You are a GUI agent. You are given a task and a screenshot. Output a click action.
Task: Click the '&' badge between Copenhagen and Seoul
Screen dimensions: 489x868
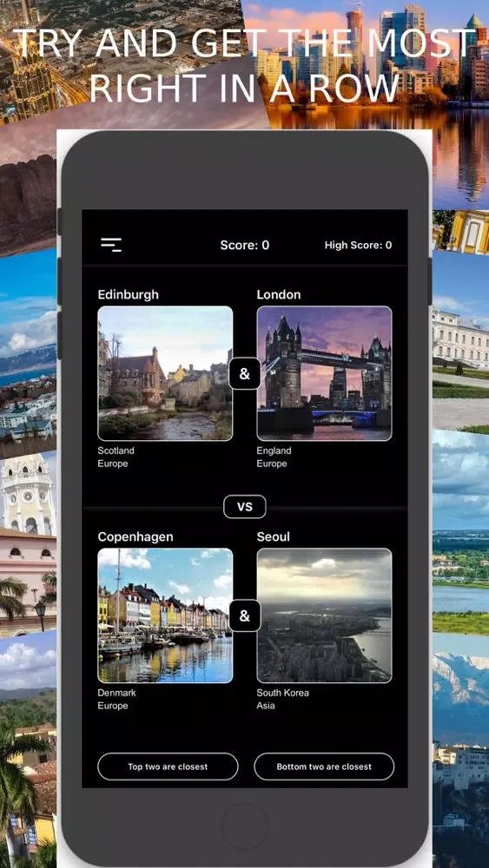coord(244,615)
